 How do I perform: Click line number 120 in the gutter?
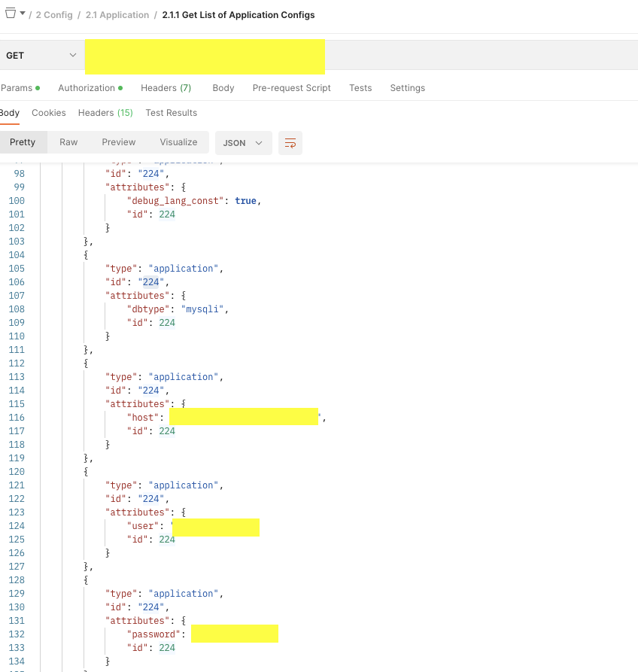[17, 472]
